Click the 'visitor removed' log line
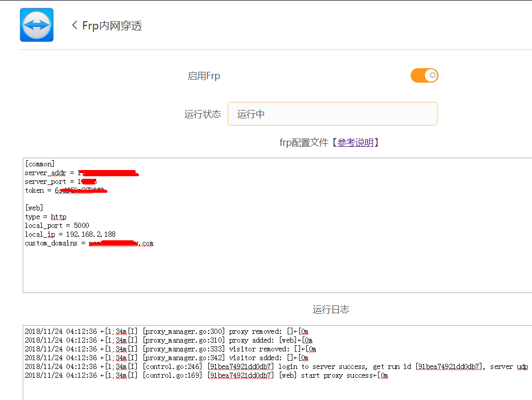Image resolution: width=532 pixels, height=400 pixels. pyautogui.click(x=170, y=349)
